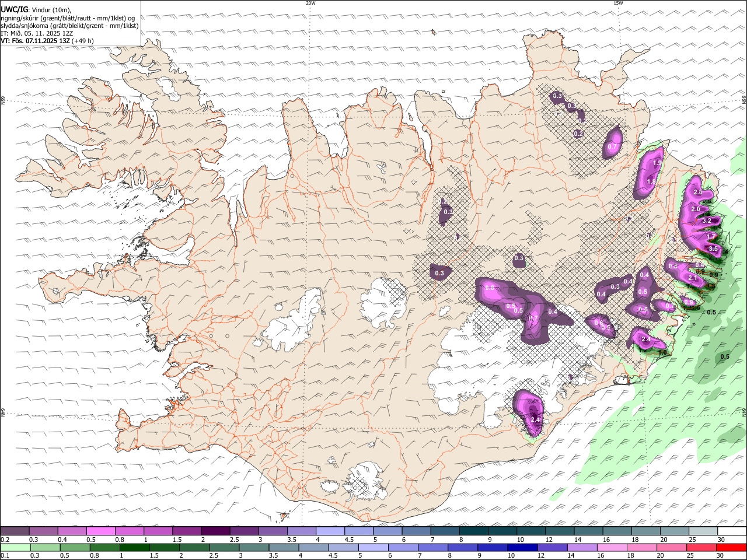Viewport: 747px width, 560px height.
Task: Pick the bright magenta 0.5 snow legend swatch
Action: (101, 531)
